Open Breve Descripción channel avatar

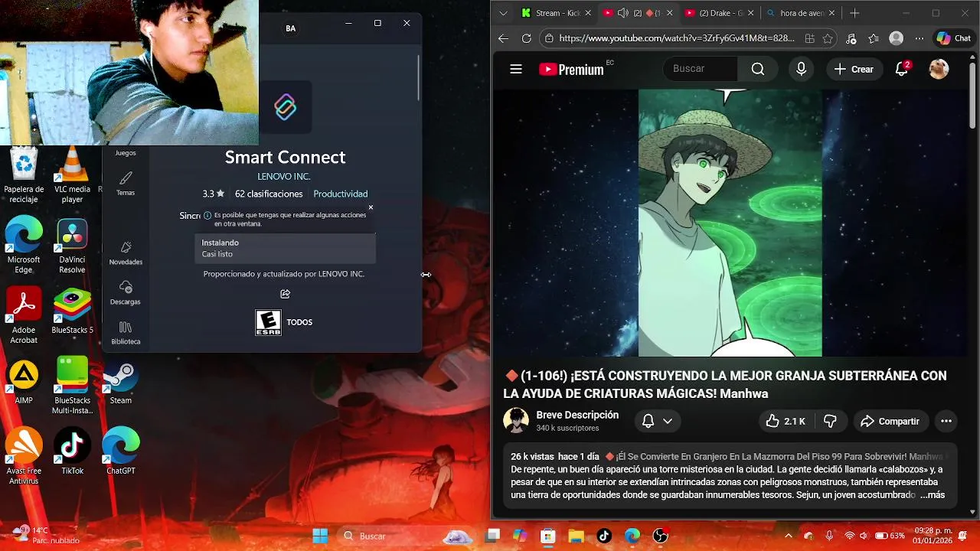pyautogui.click(x=516, y=420)
